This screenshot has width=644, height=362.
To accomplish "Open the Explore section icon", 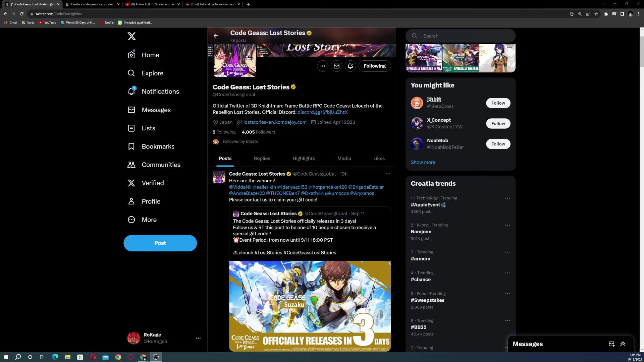I will 131,73.
